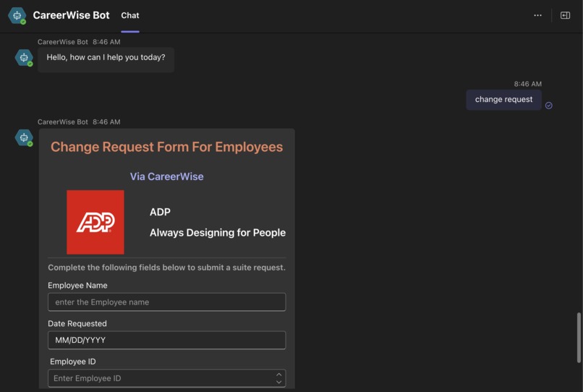Click the 'Complete the following fields' instruction text
This screenshot has height=392, width=583.
click(x=166, y=268)
